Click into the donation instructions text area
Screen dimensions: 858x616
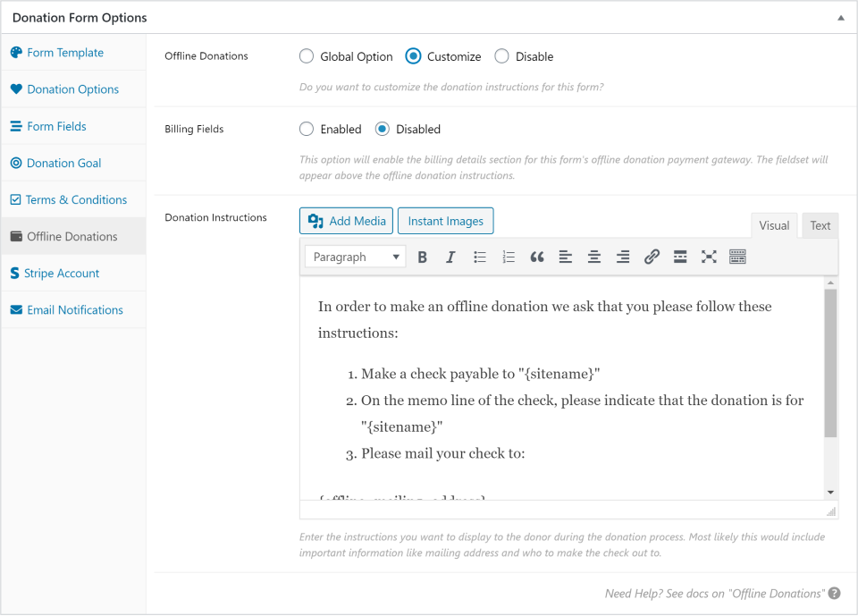click(x=562, y=388)
